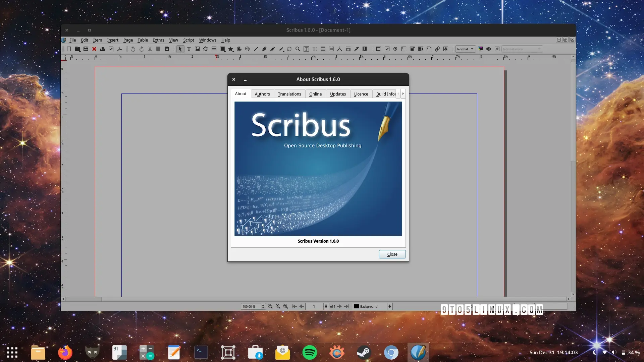
Task: Select the Measurements compass tool
Action: click(x=340, y=49)
